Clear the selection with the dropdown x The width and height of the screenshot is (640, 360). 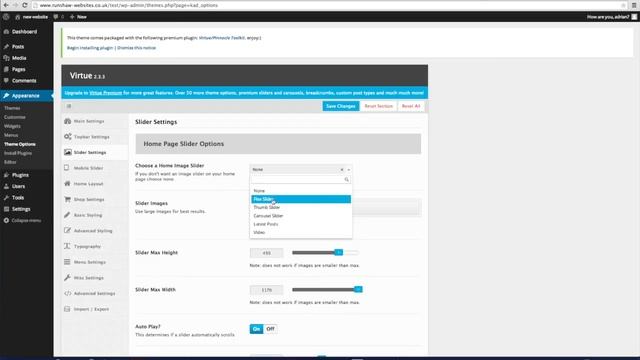[x=342, y=169]
